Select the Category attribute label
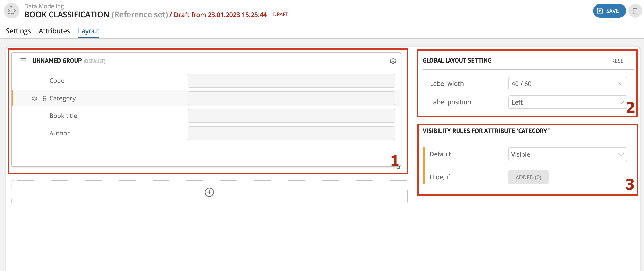Viewport: 644px width, 271px height. click(x=62, y=99)
